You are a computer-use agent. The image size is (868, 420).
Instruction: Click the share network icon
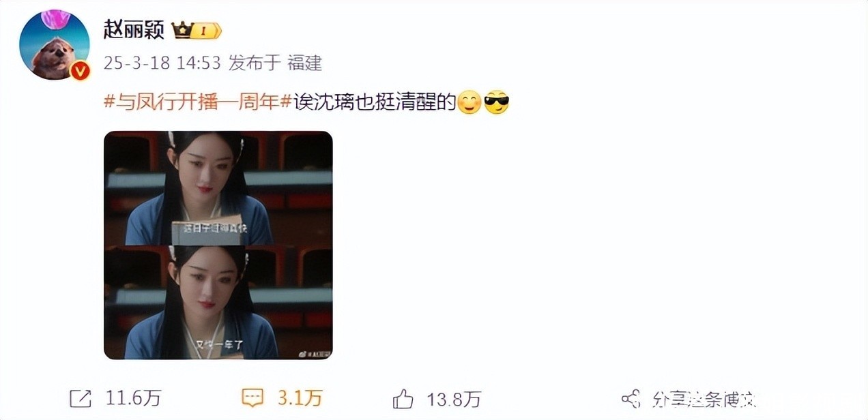click(x=631, y=399)
